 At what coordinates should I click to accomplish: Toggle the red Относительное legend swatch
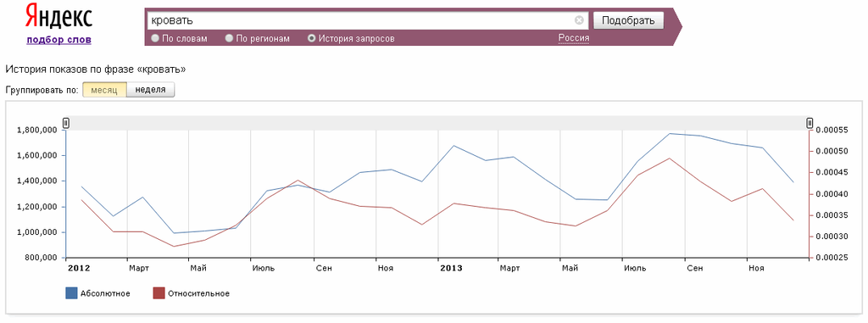(159, 293)
